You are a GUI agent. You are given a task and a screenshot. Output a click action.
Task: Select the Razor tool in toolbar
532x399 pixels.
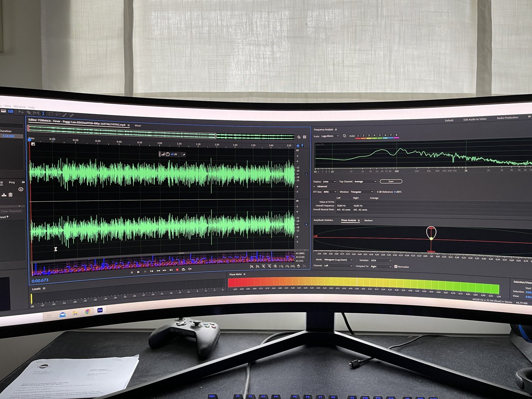(29, 112)
